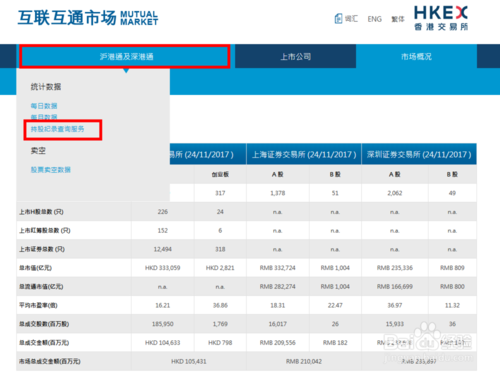Click the cell showing RMB 809

[x=452, y=268]
